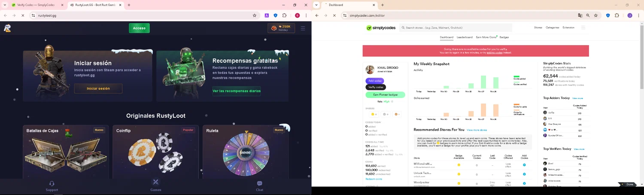Open the Earn More Coins tab
This screenshot has width=644, height=195.
tap(486, 37)
